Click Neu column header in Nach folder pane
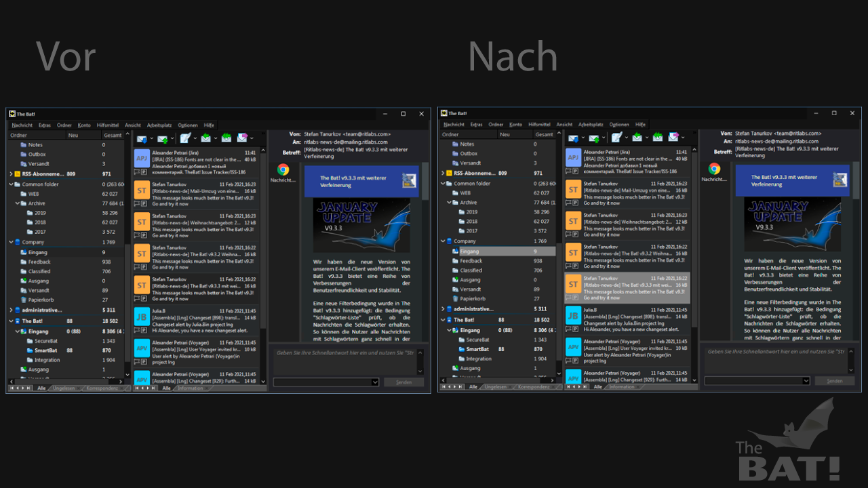Viewport: 868px width, 488px height. click(x=515, y=134)
